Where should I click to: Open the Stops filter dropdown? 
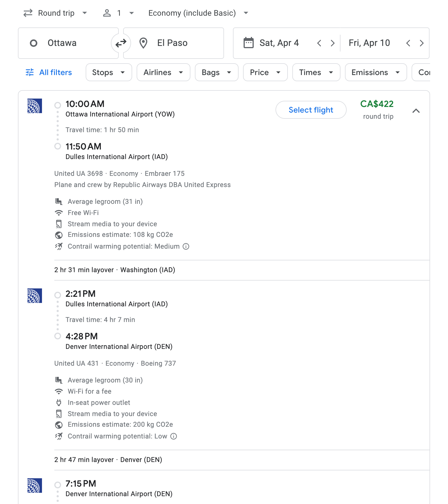(x=109, y=72)
